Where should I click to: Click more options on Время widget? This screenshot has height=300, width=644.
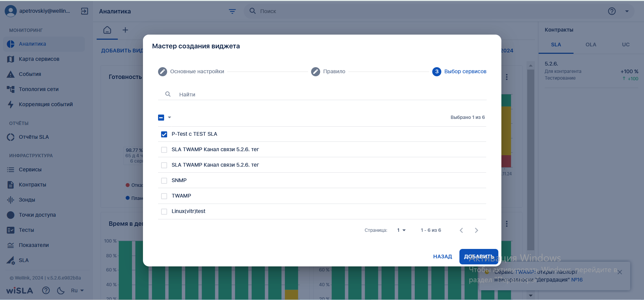pyautogui.click(x=507, y=224)
